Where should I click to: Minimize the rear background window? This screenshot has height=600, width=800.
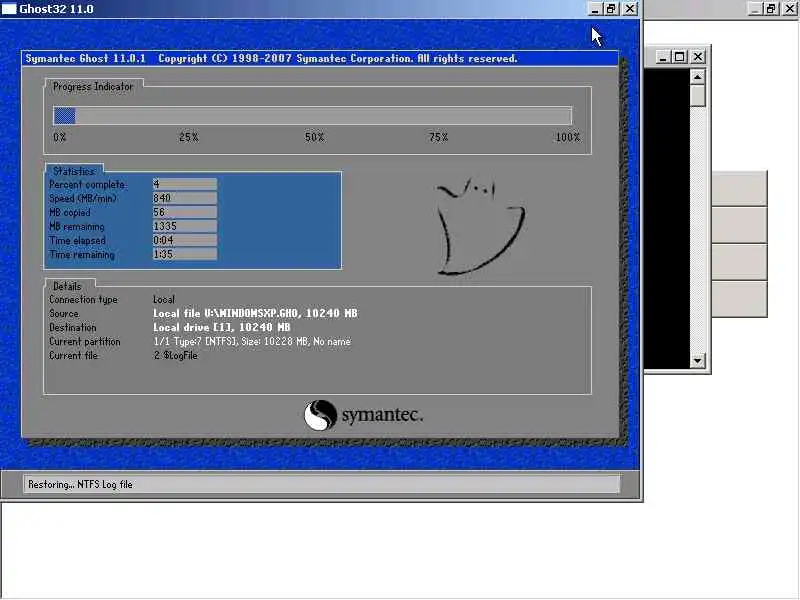pos(755,9)
